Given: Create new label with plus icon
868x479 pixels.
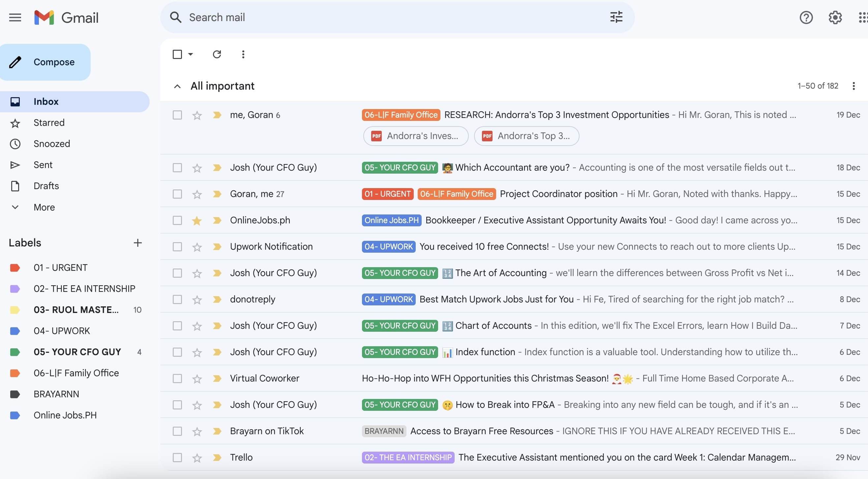Looking at the screenshot, I should click(x=137, y=243).
